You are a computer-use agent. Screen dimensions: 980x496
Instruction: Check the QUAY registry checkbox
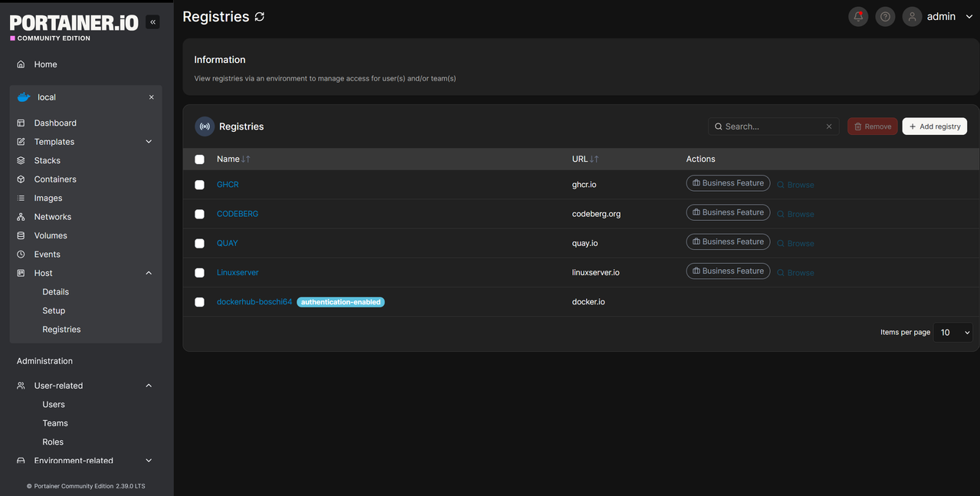click(199, 243)
